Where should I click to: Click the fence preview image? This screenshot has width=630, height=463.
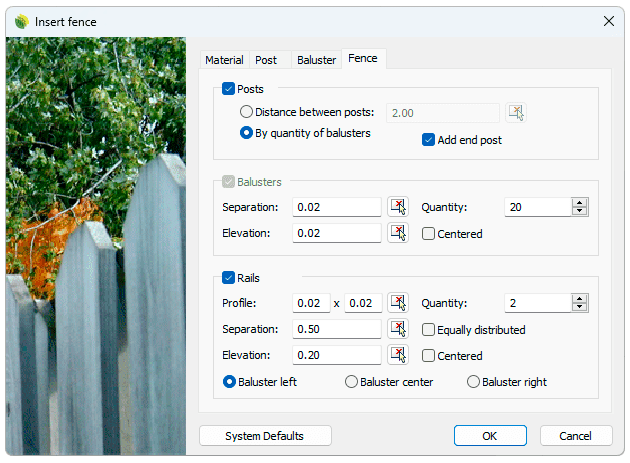point(96,240)
